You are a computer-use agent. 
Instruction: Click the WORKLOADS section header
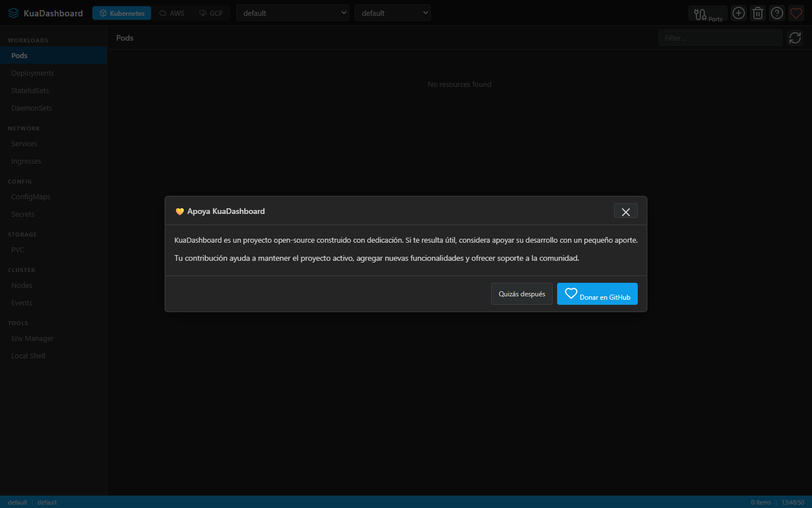pyautogui.click(x=28, y=40)
